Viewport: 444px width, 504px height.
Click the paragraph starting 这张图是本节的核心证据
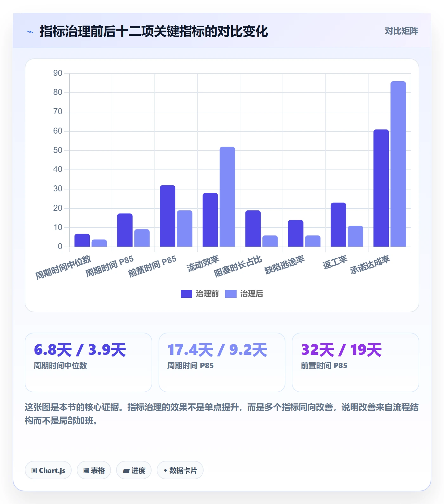pyautogui.click(x=222, y=414)
